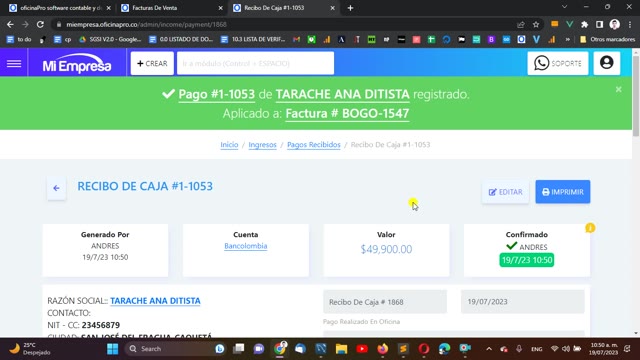Click the CREAR button
This screenshot has height=360, width=640.
click(x=152, y=63)
